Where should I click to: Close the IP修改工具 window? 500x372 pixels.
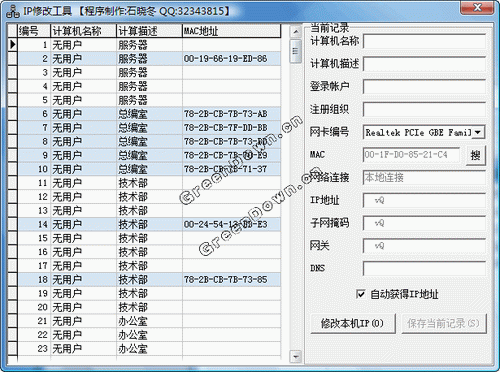[x=477, y=7]
